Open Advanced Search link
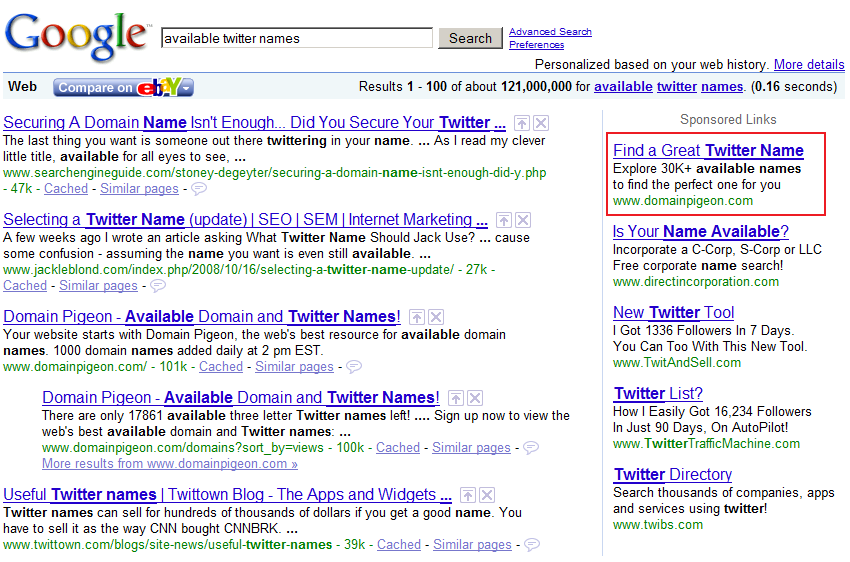This screenshot has width=850, height=562. coord(550,32)
